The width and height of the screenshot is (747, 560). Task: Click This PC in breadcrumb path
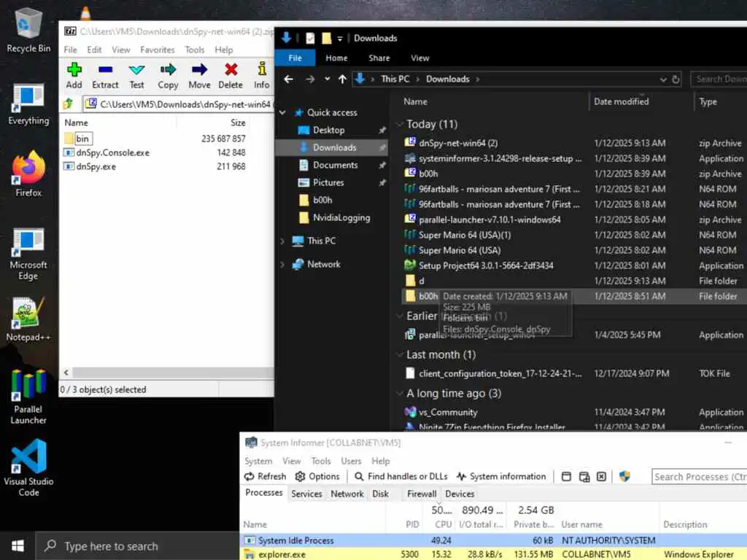(395, 79)
